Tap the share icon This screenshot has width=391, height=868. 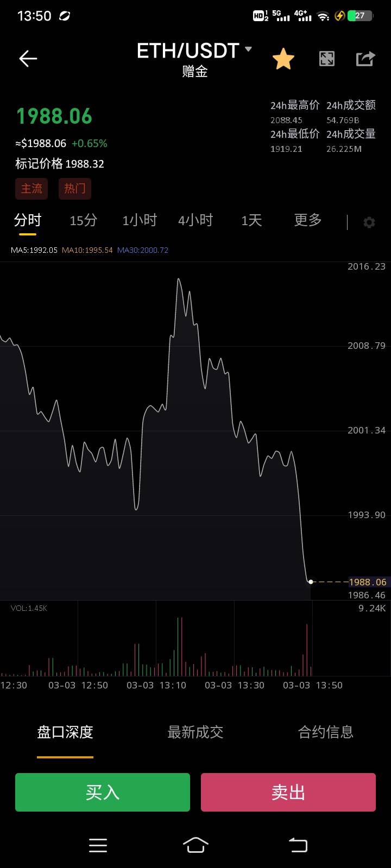click(x=365, y=59)
